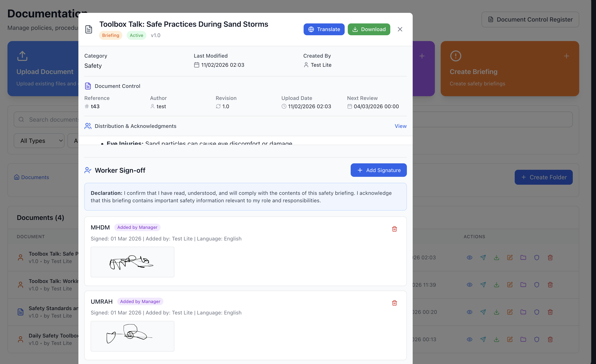Preview Toolbox Talk: Safe Practices with eye icon
Viewport: 596px width, 364px height.
[469, 257]
